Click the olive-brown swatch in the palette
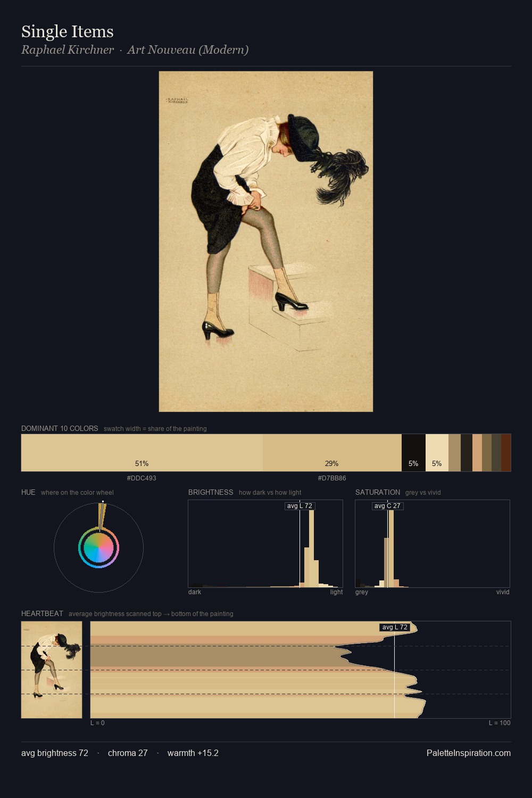 click(x=487, y=453)
